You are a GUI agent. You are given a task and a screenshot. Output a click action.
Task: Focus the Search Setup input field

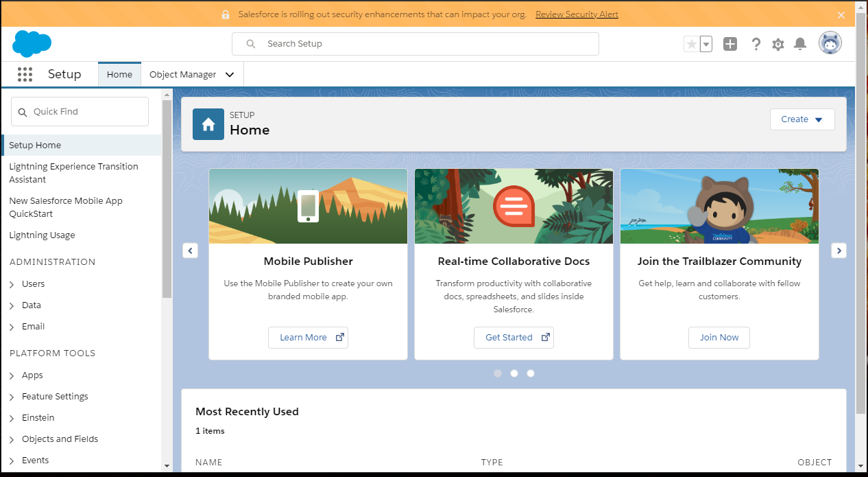coord(415,44)
